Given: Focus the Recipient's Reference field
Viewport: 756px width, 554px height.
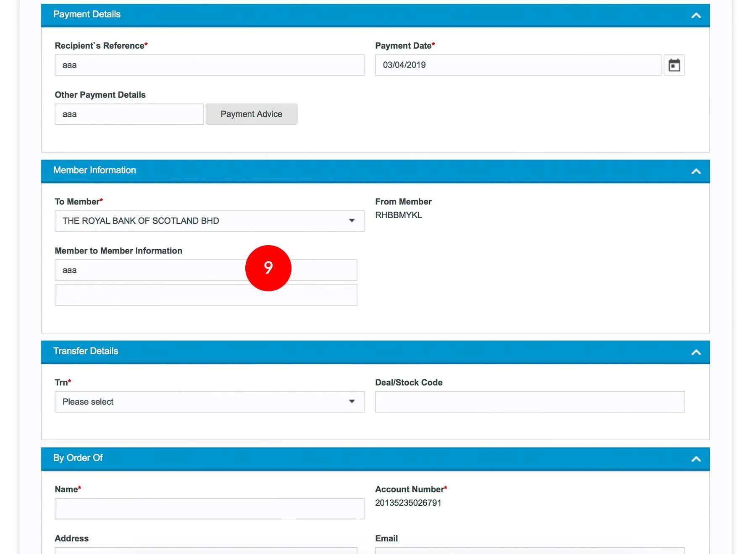Looking at the screenshot, I should point(209,65).
